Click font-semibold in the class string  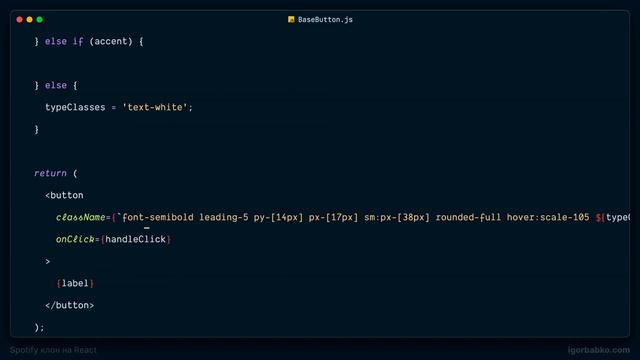coord(158,217)
